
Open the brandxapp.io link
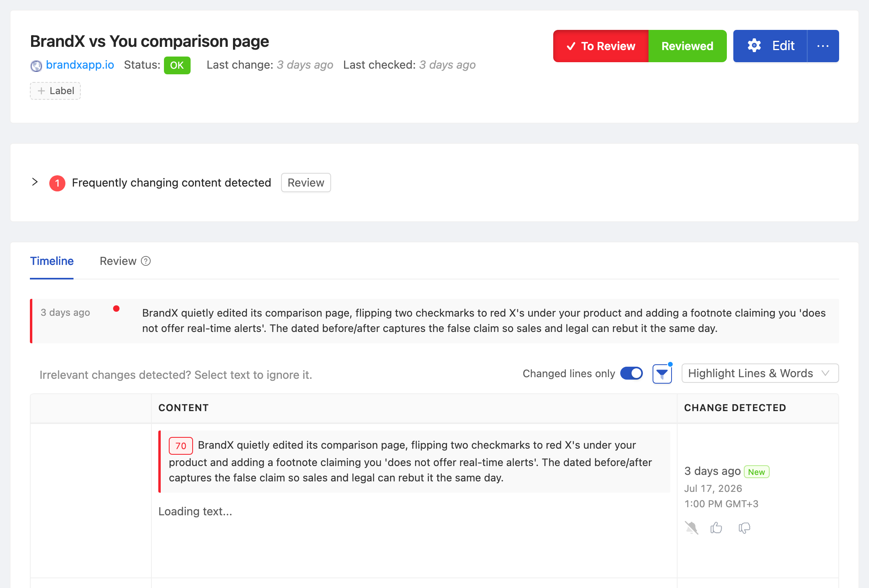(x=80, y=65)
